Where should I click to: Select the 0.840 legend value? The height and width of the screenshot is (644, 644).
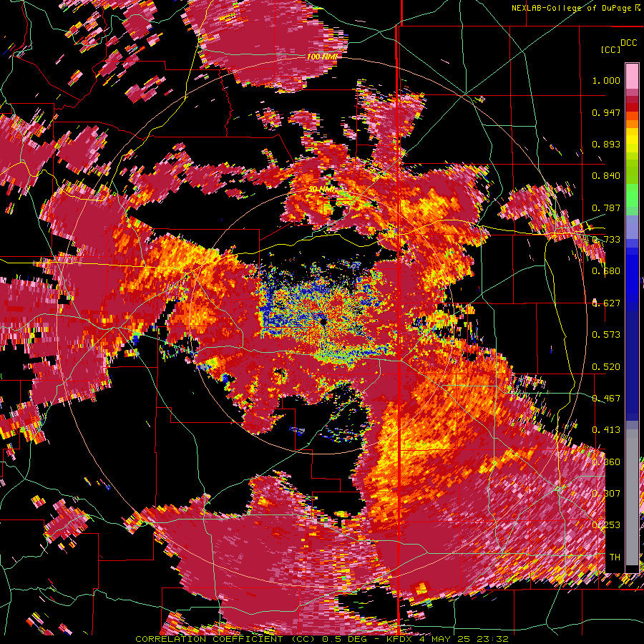pyautogui.click(x=606, y=176)
